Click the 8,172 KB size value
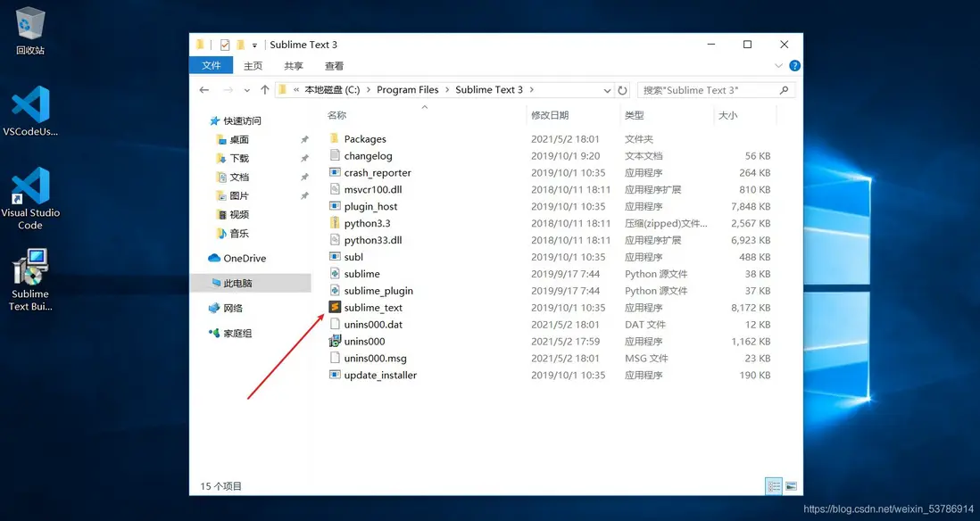The image size is (980, 521). 751,308
